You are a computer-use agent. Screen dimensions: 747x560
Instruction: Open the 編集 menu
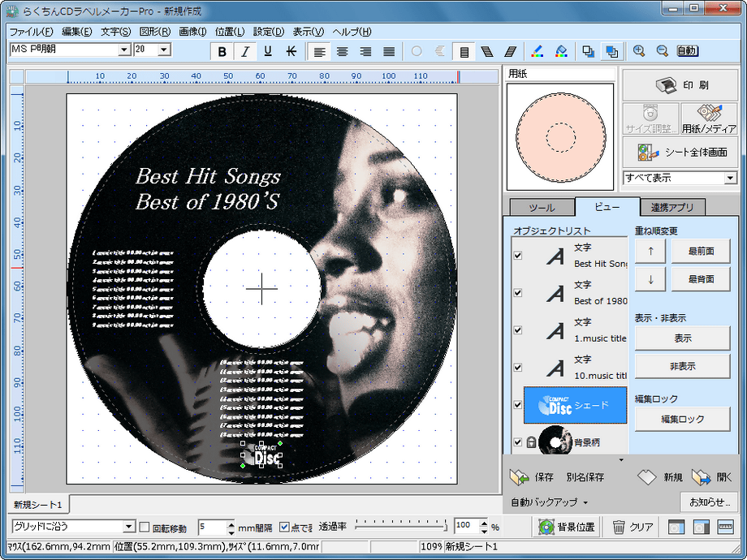point(76,32)
